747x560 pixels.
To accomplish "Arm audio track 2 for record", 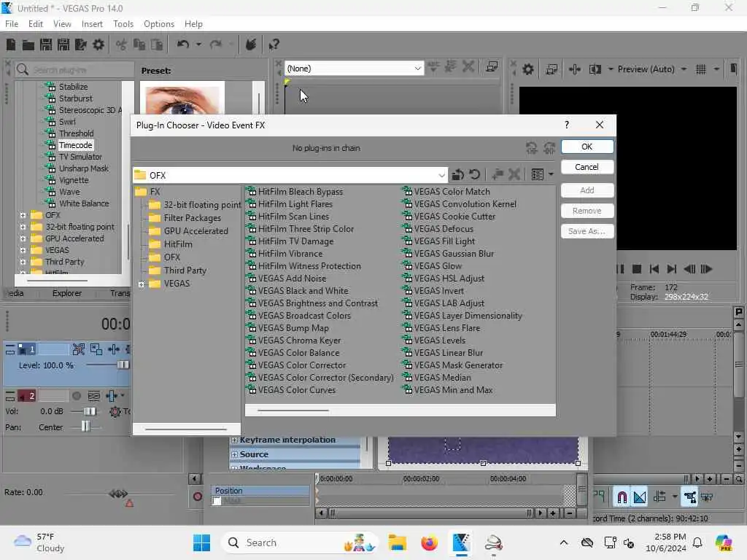I will tap(76, 396).
